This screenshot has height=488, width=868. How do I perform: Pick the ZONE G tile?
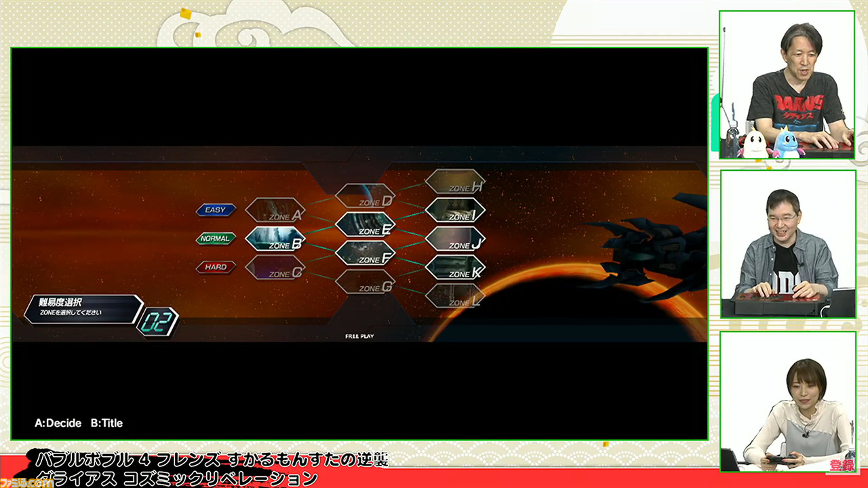[x=366, y=281]
